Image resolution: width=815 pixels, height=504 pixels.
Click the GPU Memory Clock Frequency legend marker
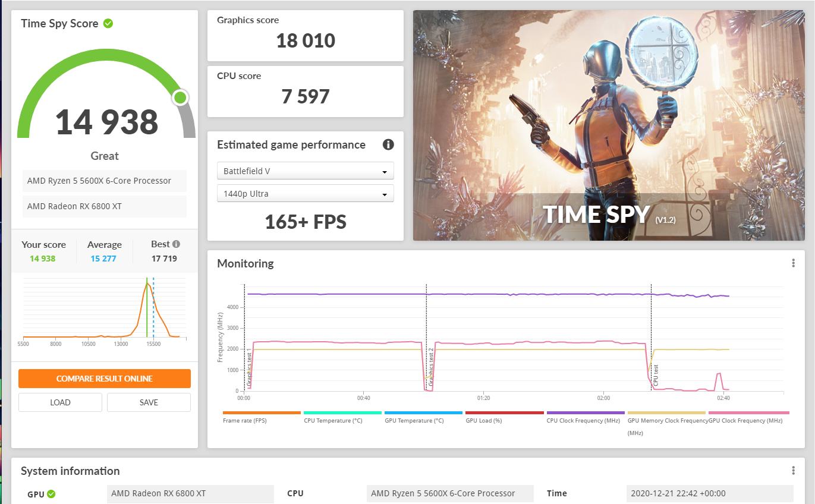[666, 412]
